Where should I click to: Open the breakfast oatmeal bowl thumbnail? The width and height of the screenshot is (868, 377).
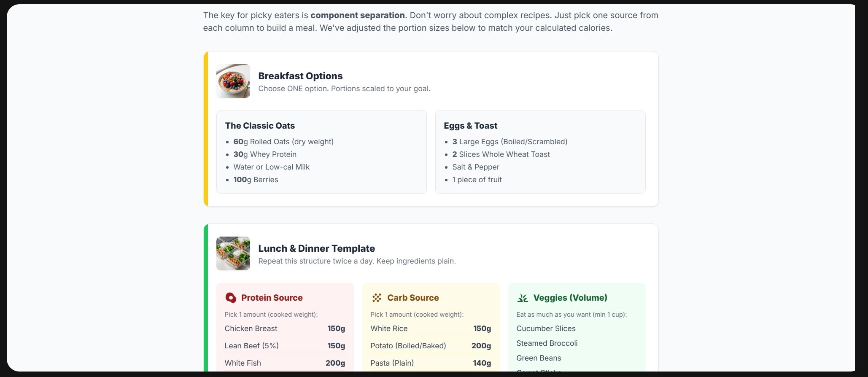[x=233, y=81]
